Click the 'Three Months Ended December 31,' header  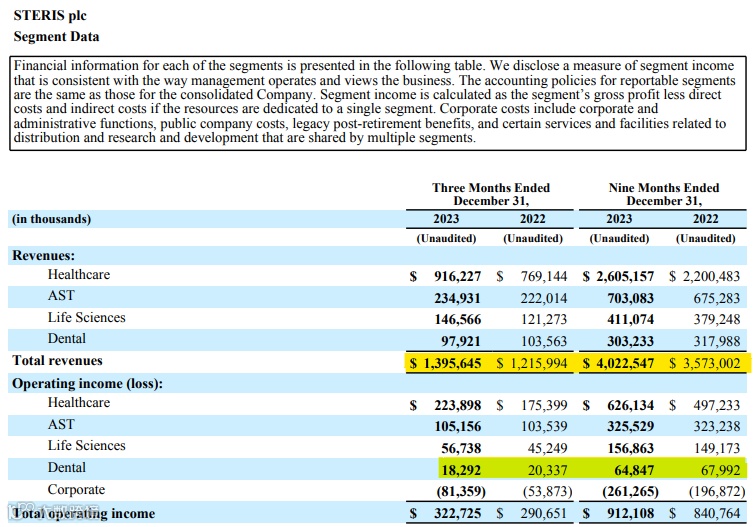pyautogui.click(x=490, y=194)
